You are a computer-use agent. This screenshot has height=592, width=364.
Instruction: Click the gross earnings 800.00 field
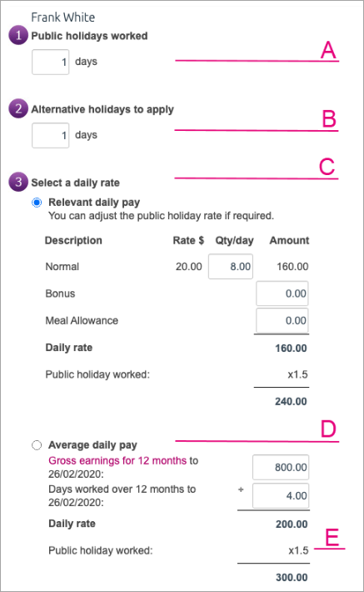[281, 468]
